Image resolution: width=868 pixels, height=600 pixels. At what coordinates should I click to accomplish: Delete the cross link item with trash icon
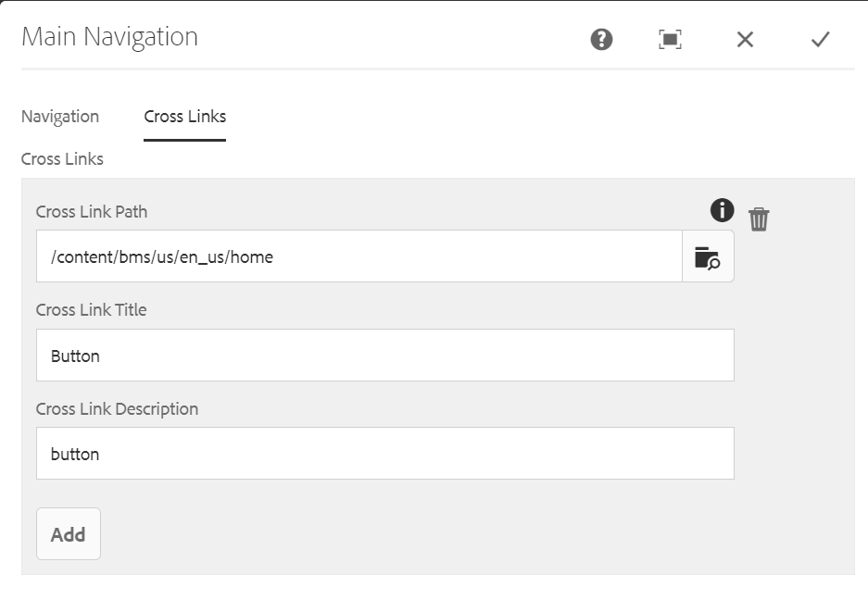(x=759, y=219)
